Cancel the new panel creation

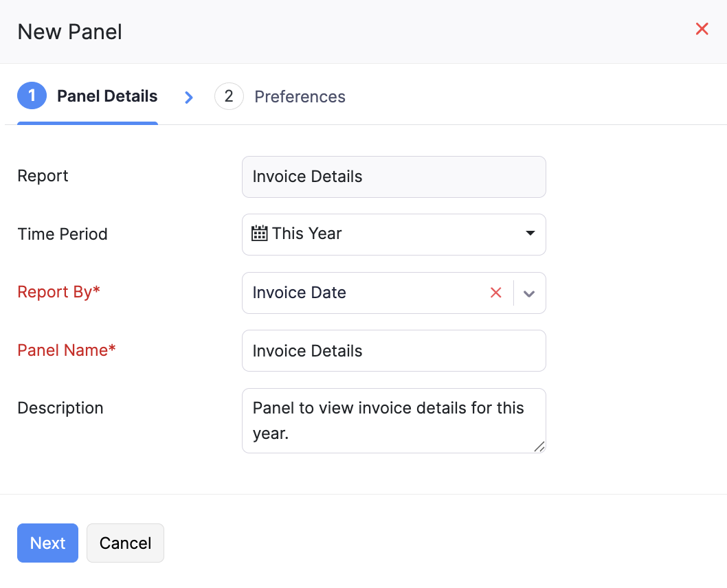click(x=125, y=543)
